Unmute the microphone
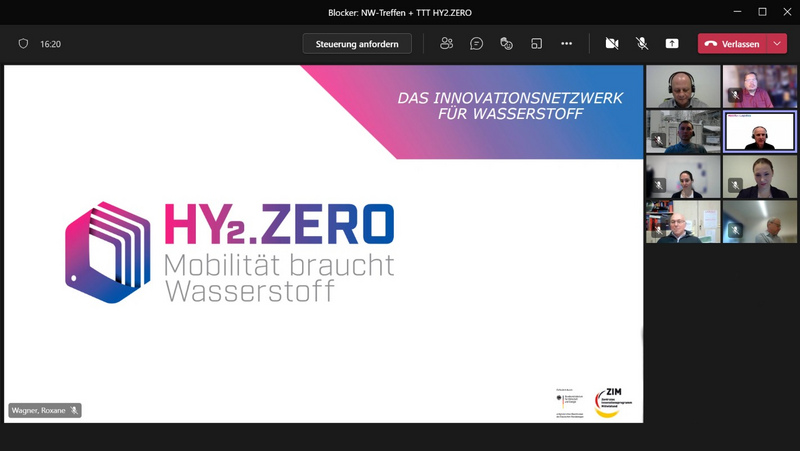 [x=642, y=44]
